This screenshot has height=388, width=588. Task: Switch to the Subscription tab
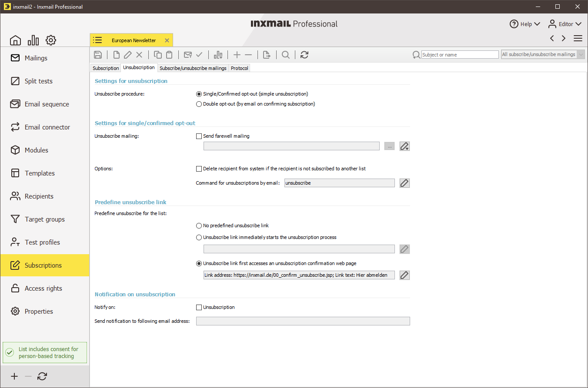point(106,68)
